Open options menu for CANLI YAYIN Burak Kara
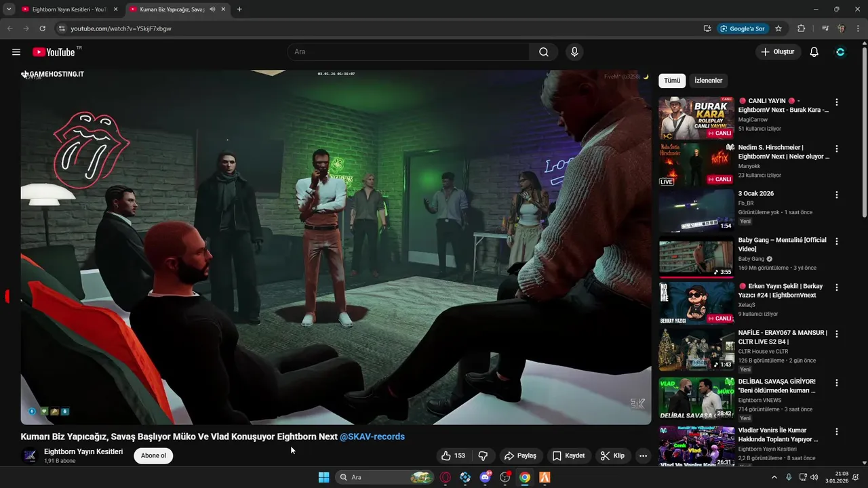This screenshot has height=488, width=868. click(837, 102)
